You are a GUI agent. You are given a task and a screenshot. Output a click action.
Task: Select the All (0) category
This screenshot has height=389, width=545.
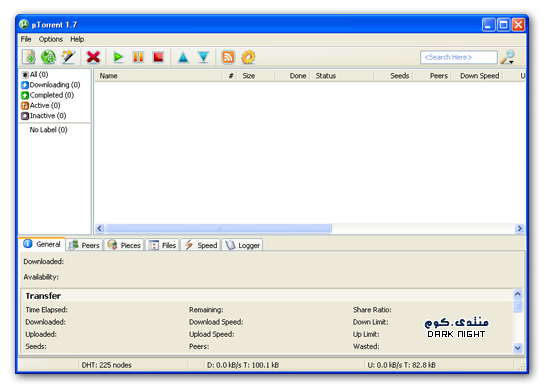35,74
